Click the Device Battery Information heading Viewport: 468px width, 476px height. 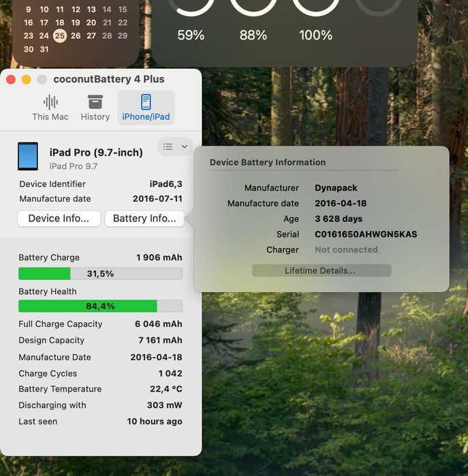coord(268,162)
